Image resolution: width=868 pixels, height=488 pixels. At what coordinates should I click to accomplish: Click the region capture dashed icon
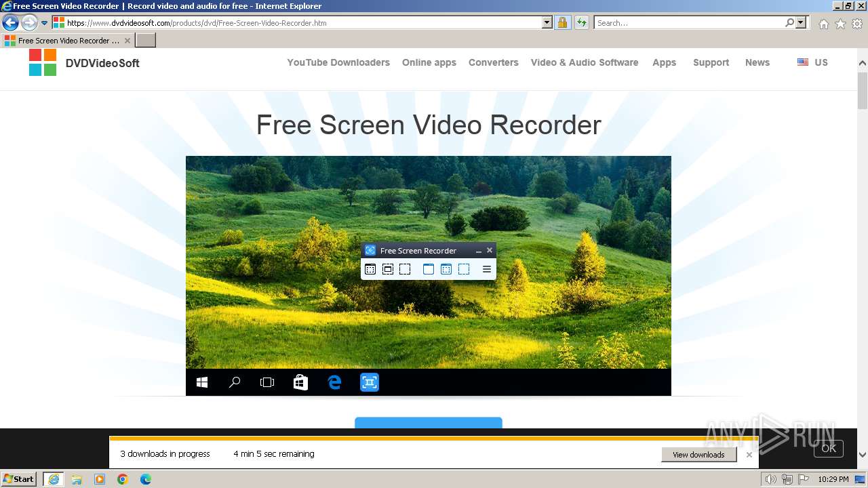click(x=405, y=270)
